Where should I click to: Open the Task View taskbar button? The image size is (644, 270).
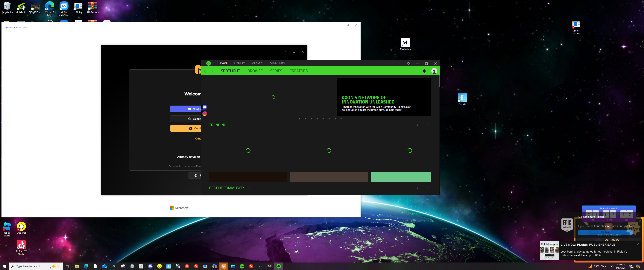click(67, 266)
